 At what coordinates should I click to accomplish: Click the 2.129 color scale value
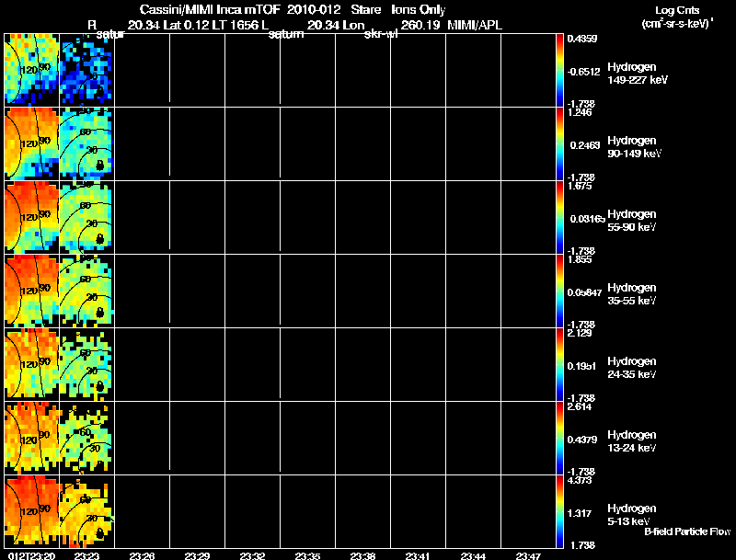coord(580,333)
